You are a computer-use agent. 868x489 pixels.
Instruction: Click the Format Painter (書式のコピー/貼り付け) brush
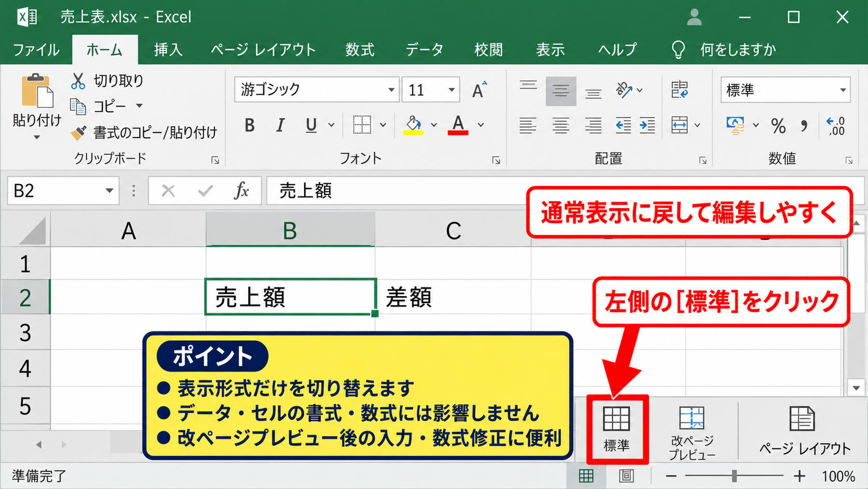[x=78, y=133]
